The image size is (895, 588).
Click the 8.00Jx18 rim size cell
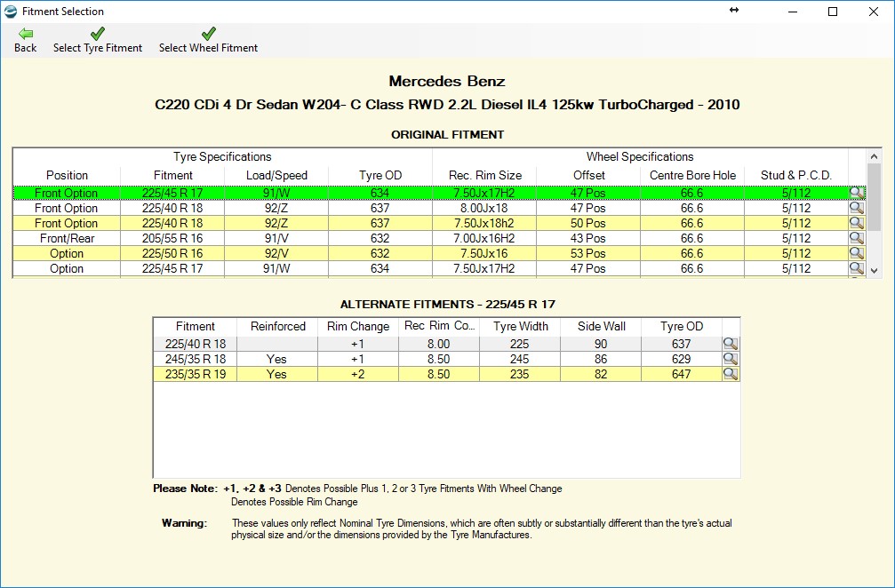coord(484,208)
